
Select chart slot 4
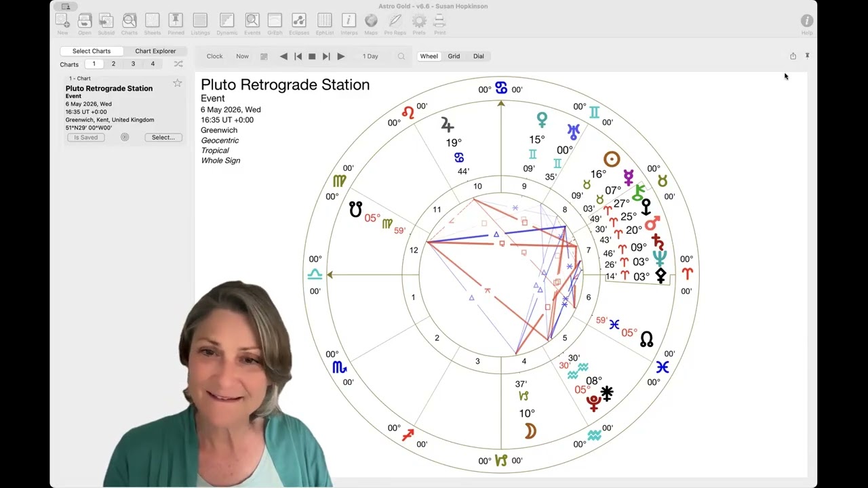click(x=153, y=64)
